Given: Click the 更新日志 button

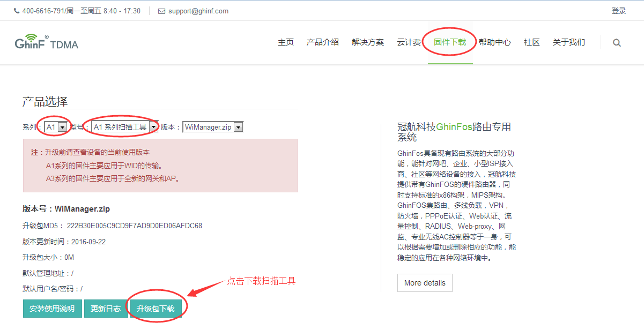Looking at the screenshot, I should pyautogui.click(x=106, y=309).
